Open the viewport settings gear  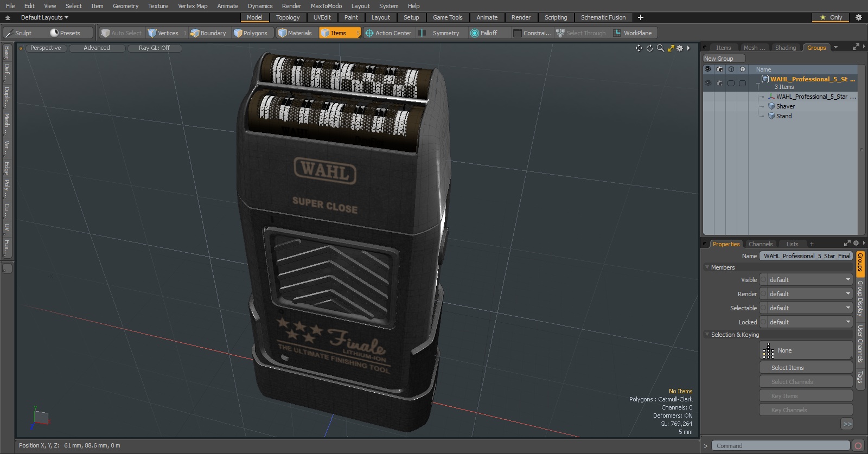680,48
